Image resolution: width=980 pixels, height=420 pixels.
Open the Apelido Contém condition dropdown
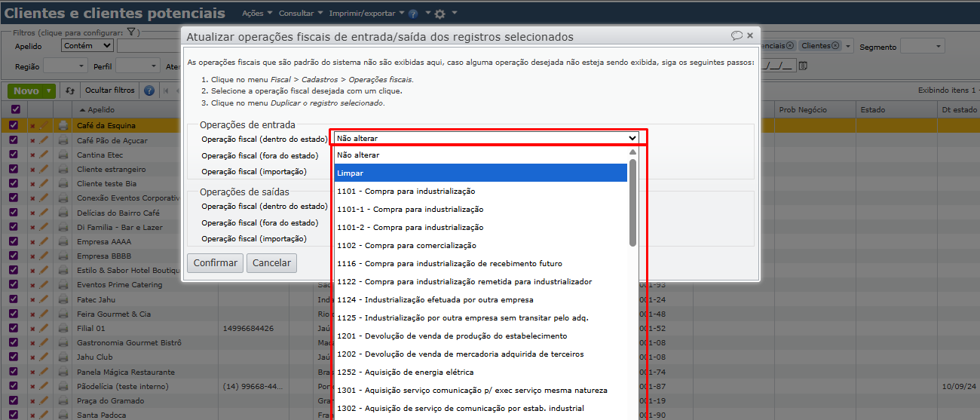click(87, 46)
